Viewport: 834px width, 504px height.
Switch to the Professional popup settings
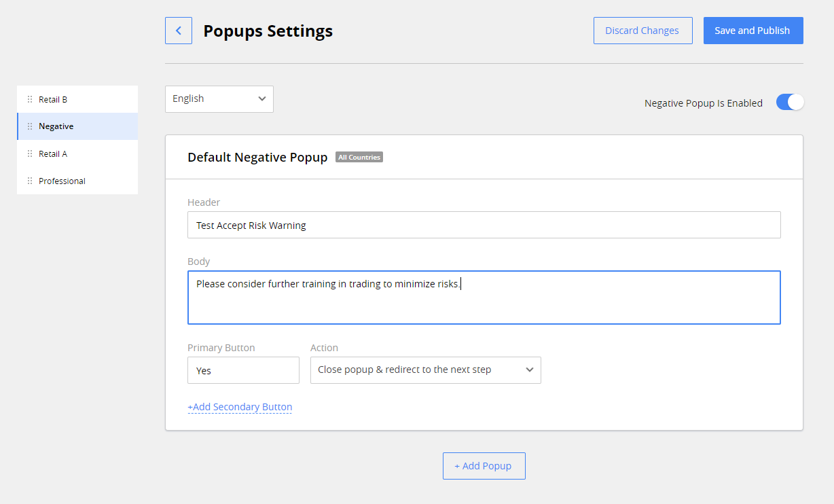coord(62,181)
